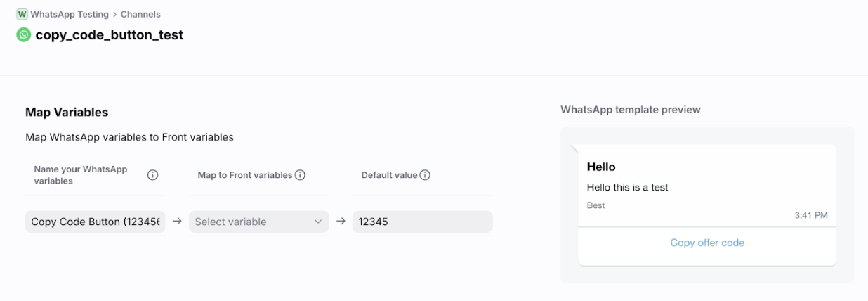
Task: Click the Hello header in template preview
Action: pos(601,167)
